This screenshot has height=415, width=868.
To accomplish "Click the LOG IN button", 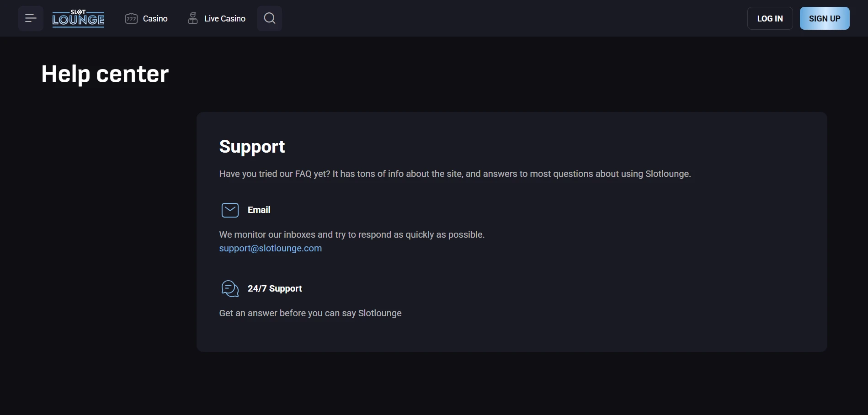I will 770,18.
